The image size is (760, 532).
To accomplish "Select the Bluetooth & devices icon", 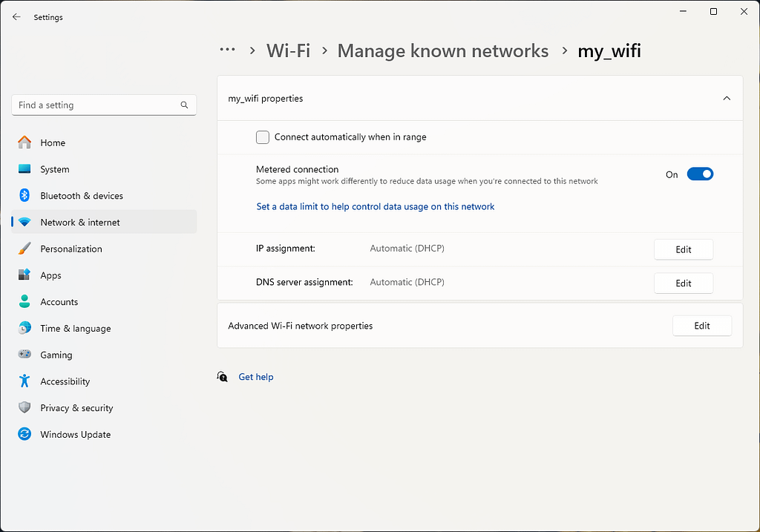I will [x=24, y=195].
